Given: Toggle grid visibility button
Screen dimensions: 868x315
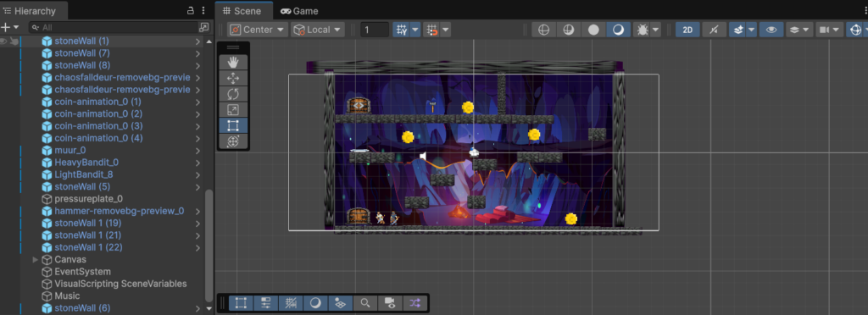Looking at the screenshot, I should (401, 30).
